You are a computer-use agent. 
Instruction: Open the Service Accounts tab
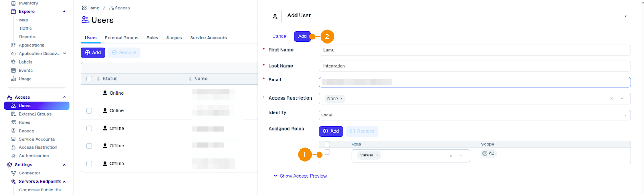[x=208, y=38]
